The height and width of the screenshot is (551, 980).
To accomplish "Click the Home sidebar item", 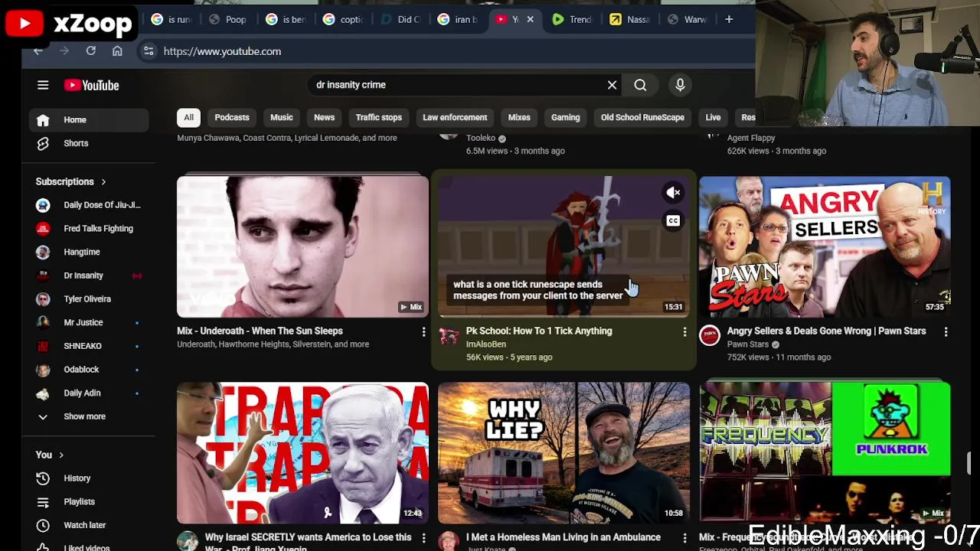I will click(x=89, y=119).
